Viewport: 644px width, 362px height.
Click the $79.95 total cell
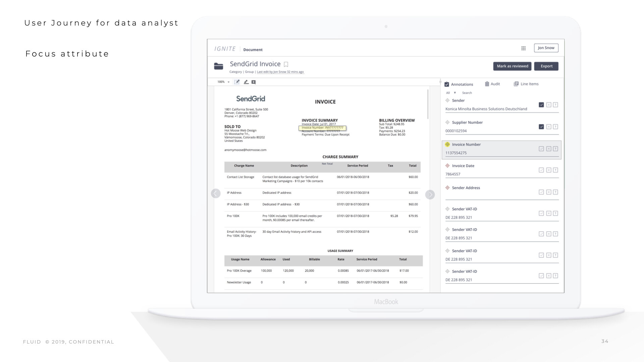point(413,216)
